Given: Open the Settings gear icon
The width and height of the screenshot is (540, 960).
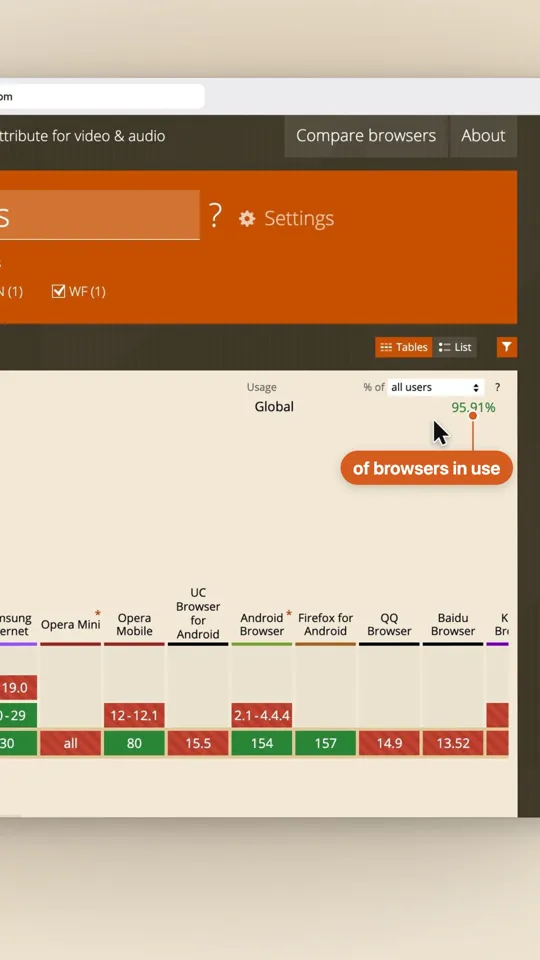Looking at the screenshot, I should (x=247, y=219).
